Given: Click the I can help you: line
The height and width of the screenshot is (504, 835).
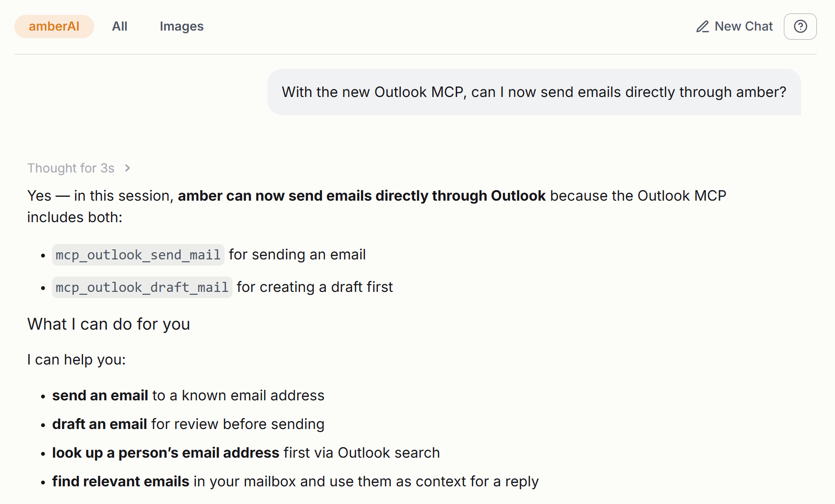Looking at the screenshot, I should 76,360.
